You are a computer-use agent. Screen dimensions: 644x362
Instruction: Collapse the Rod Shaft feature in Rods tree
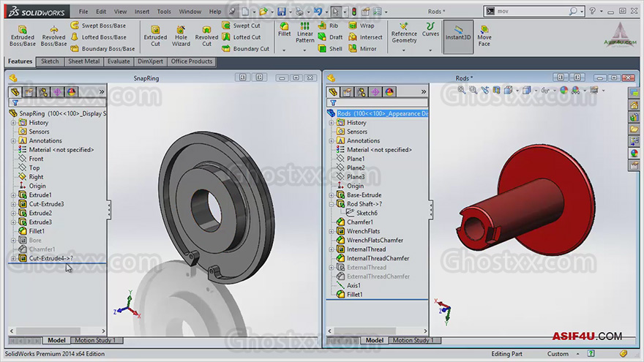(332, 204)
